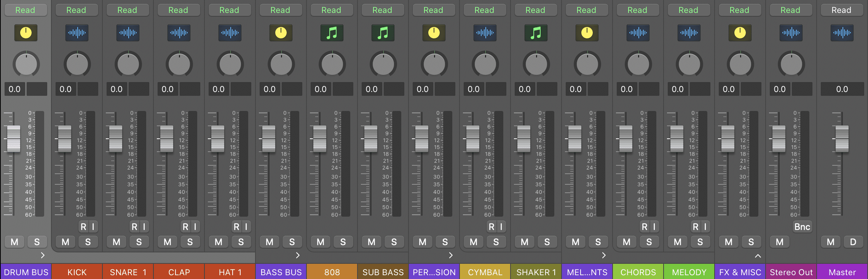Mute the SNARE 1 channel
The height and width of the screenshot is (279, 868).
click(x=116, y=242)
